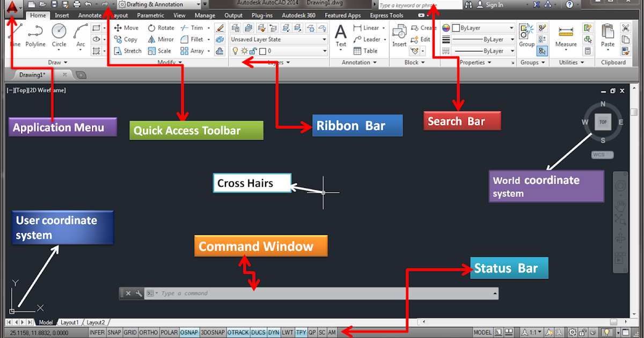Toggle OSNAP in status bar
This screenshot has height=338, width=644.
(x=189, y=333)
